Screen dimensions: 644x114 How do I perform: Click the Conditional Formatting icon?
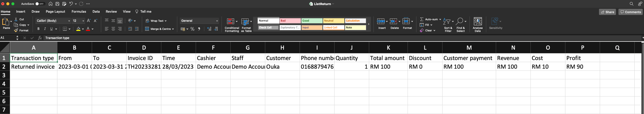(x=230, y=22)
